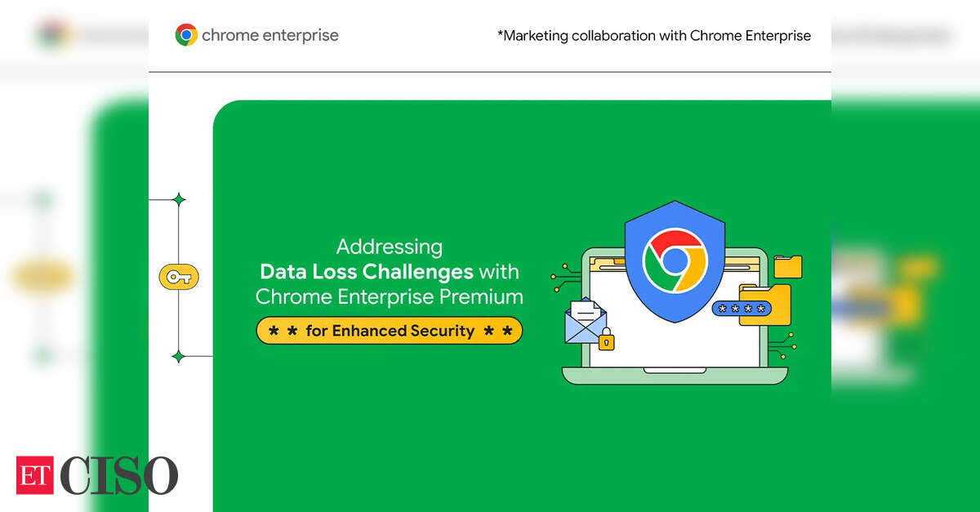The width and height of the screenshot is (980, 512).
Task: Click the 'Addressing' heading word
Action: pyautogui.click(x=390, y=246)
